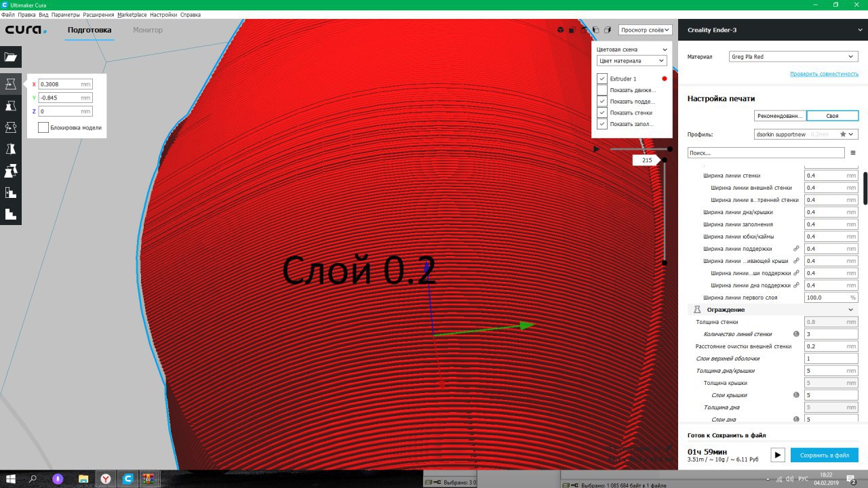
Task: Switch to the Монитор tab
Action: coord(148,30)
